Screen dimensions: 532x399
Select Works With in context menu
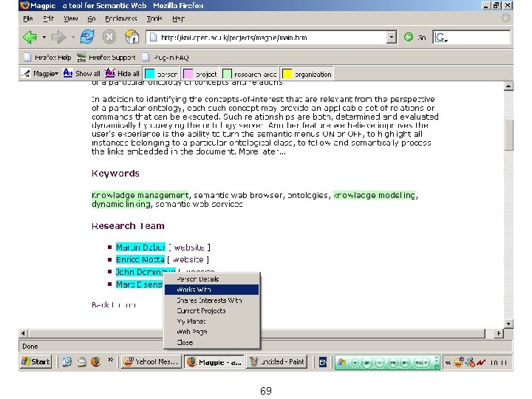point(212,290)
